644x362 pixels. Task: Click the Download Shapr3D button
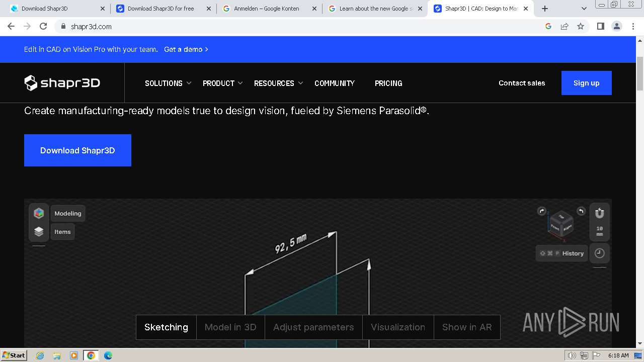(x=77, y=150)
